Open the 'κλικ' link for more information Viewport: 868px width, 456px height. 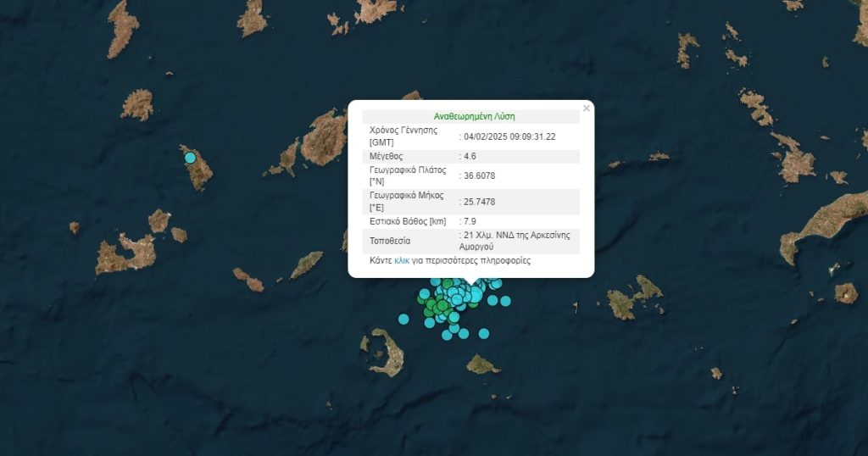[x=402, y=261]
